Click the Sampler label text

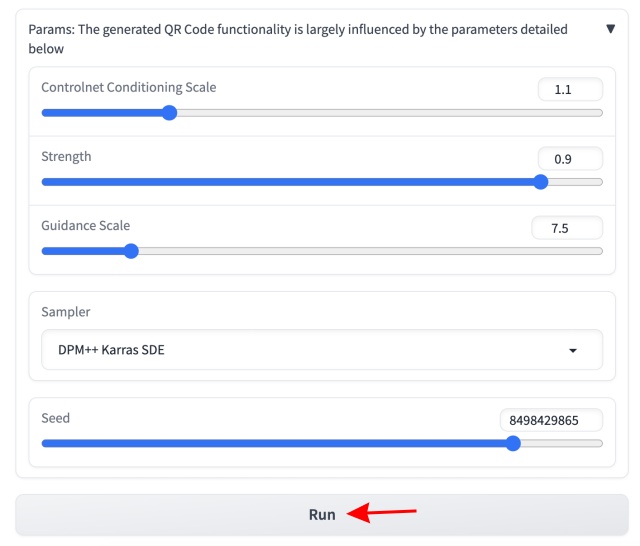coord(65,312)
